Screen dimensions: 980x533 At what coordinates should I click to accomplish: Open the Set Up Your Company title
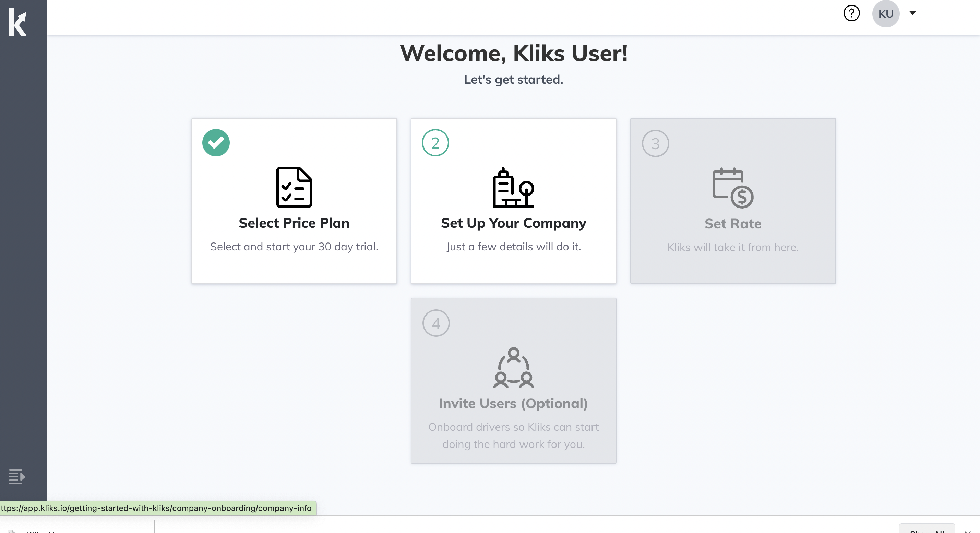coord(513,223)
